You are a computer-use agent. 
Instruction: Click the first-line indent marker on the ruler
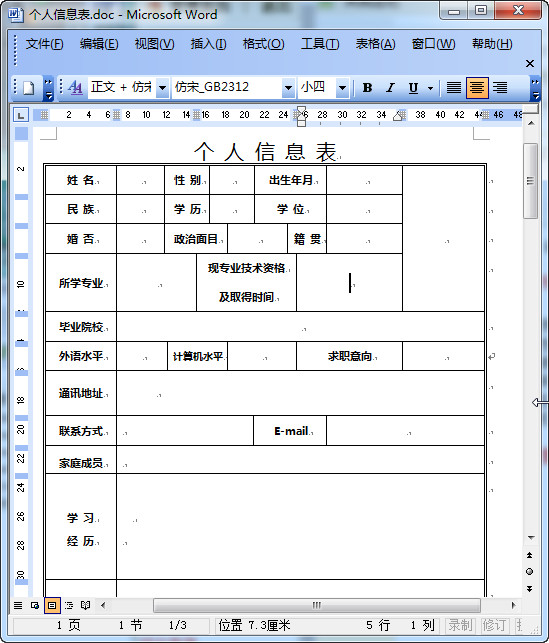coord(301,111)
